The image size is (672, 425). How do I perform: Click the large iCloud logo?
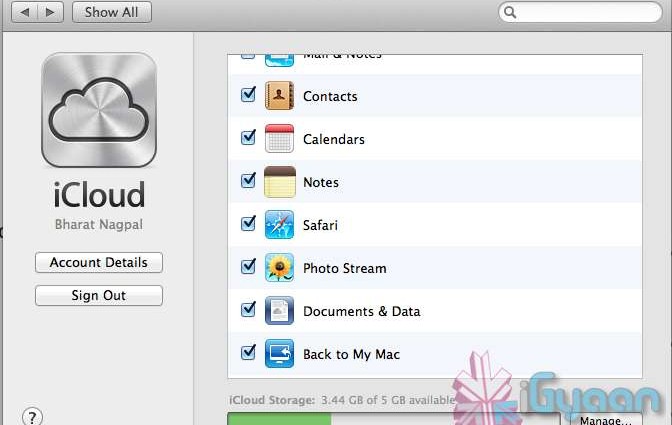pyautogui.click(x=99, y=111)
